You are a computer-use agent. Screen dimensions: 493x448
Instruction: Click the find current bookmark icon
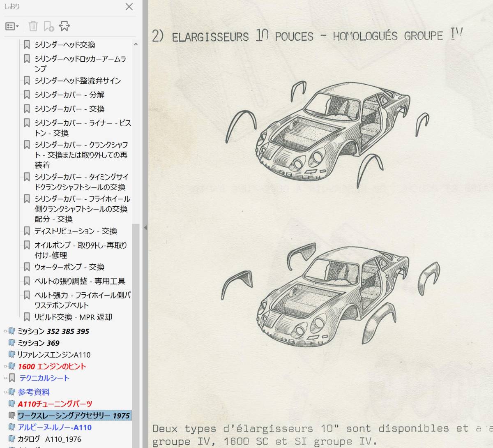[65, 26]
